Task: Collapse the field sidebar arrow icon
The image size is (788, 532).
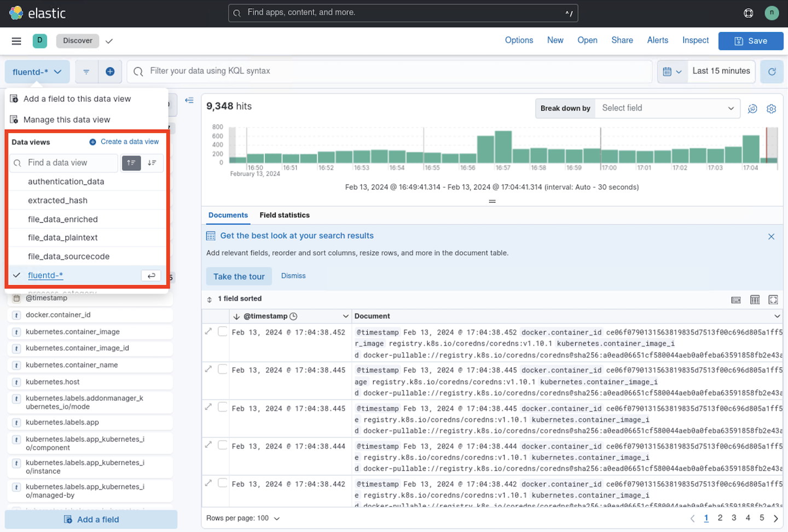Action: point(189,100)
